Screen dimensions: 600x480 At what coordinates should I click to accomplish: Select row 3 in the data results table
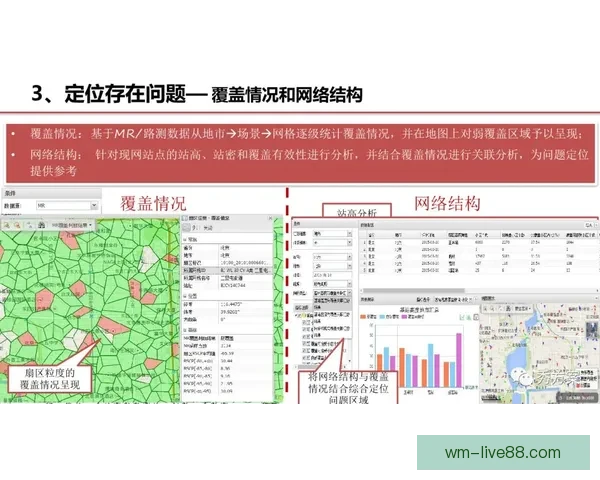click(x=478, y=256)
